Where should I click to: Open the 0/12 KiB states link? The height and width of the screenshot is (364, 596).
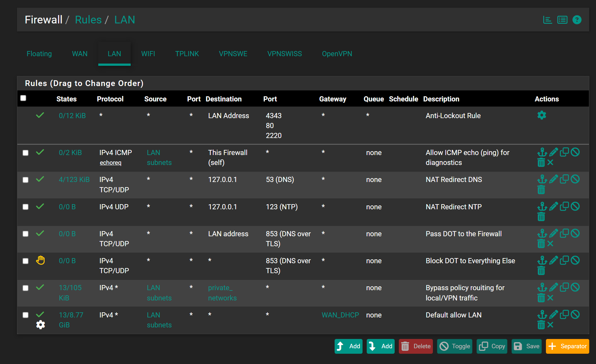pyautogui.click(x=72, y=116)
